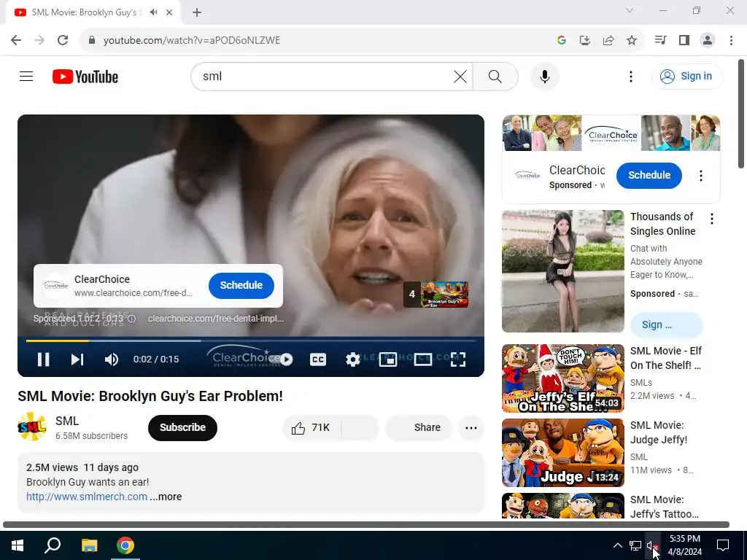The image size is (747, 560).
Task: Enter full screen in the player
Action: click(458, 359)
